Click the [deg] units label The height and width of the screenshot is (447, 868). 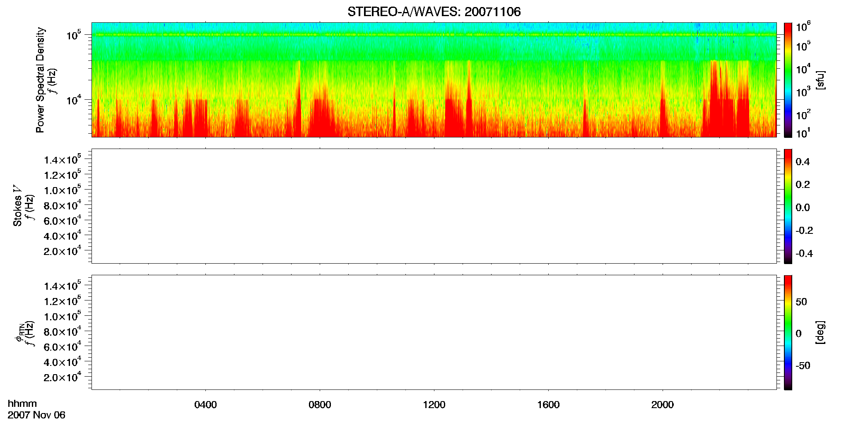(820, 332)
